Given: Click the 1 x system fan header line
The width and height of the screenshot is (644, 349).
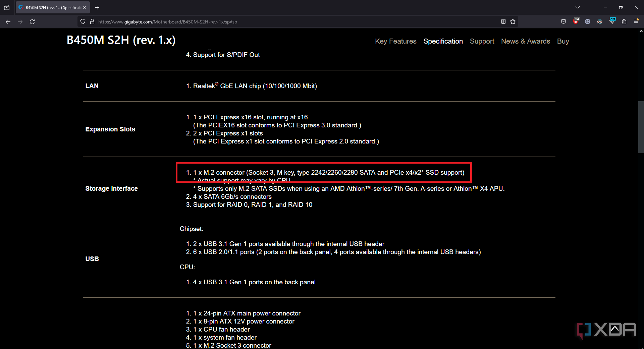Looking at the screenshot, I should pos(225,337).
